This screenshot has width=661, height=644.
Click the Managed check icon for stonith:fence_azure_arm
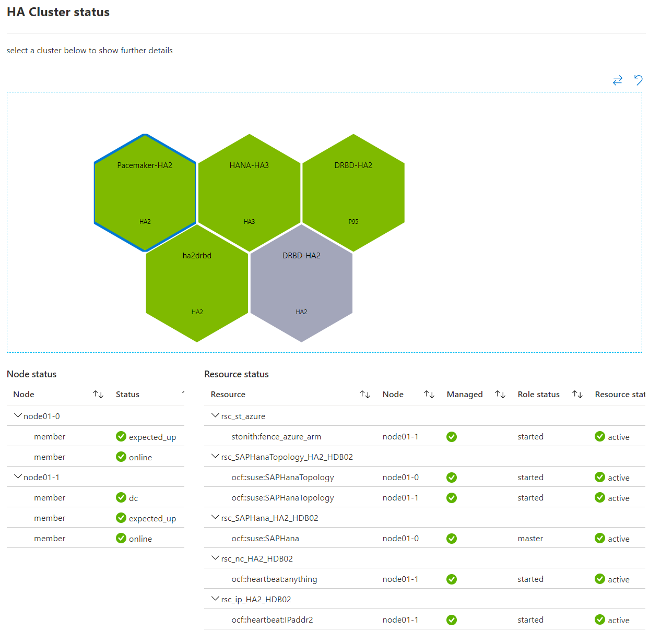[452, 437]
